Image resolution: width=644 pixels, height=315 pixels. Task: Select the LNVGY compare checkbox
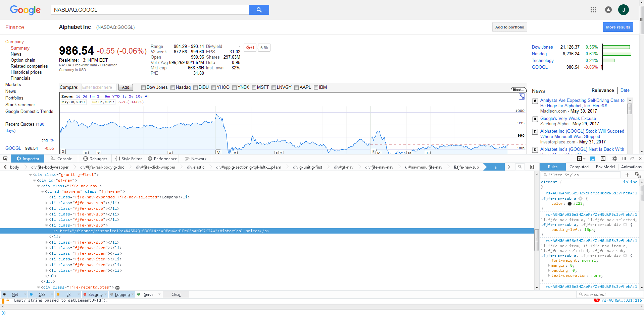coord(274,88)
